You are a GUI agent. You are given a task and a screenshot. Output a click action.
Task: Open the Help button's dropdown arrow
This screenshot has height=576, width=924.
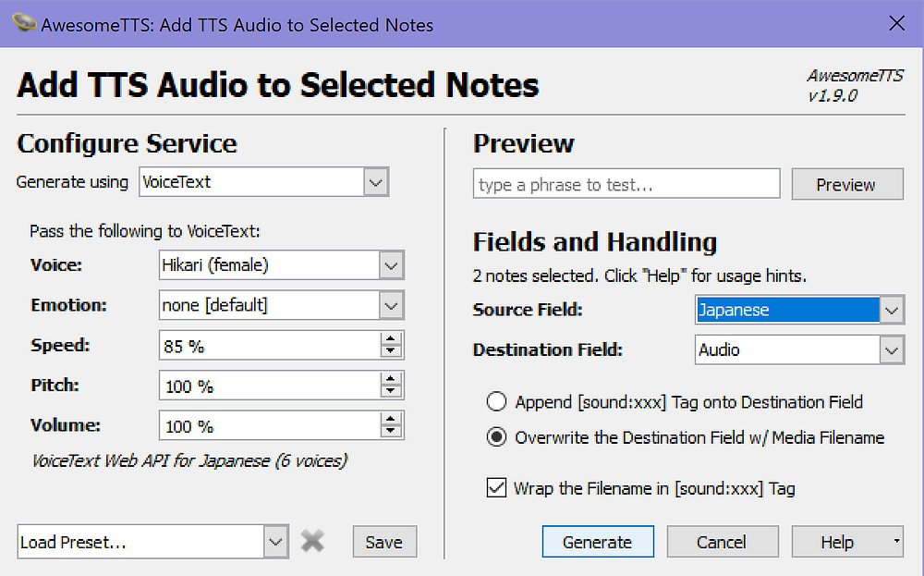[x=896, y=541]
